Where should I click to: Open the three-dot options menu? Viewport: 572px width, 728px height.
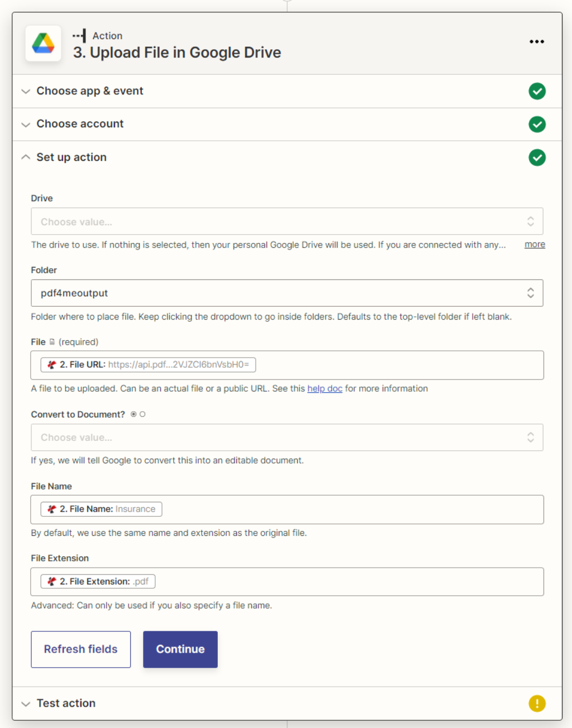[536, 42]
